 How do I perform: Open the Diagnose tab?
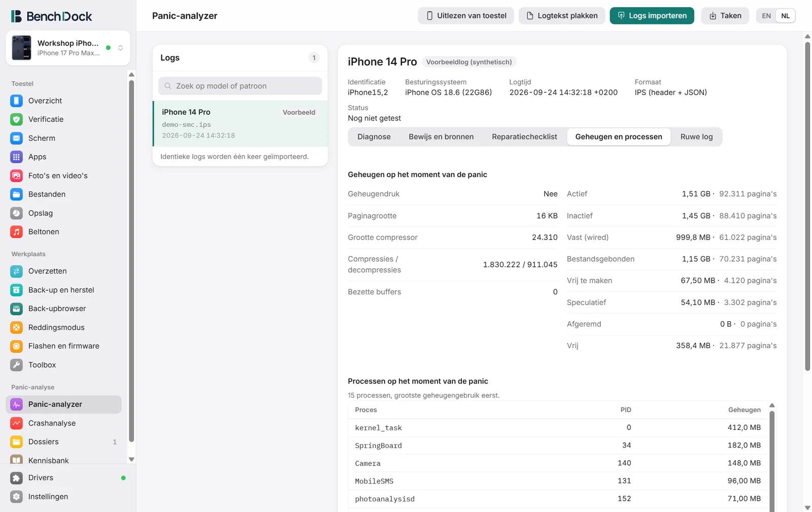374,137
